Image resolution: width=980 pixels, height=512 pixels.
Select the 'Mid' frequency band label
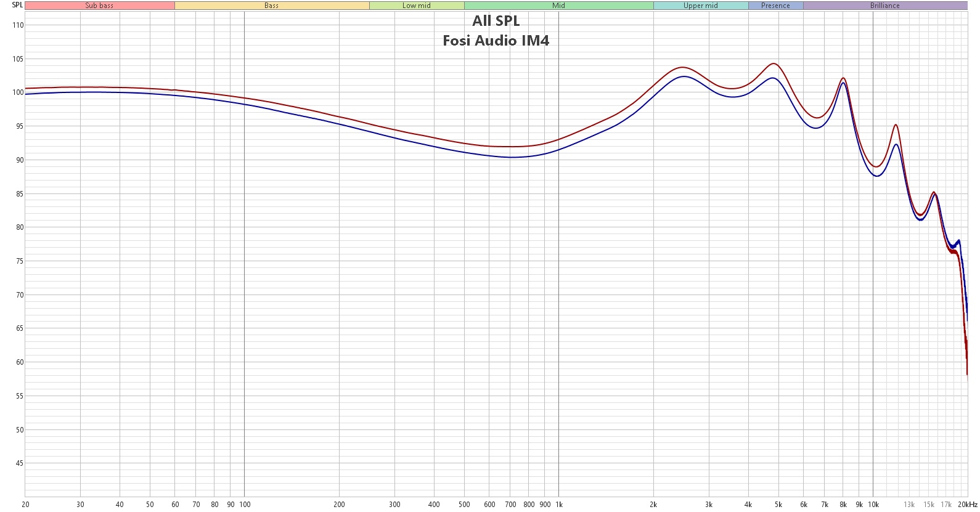(x=558, y=6)
